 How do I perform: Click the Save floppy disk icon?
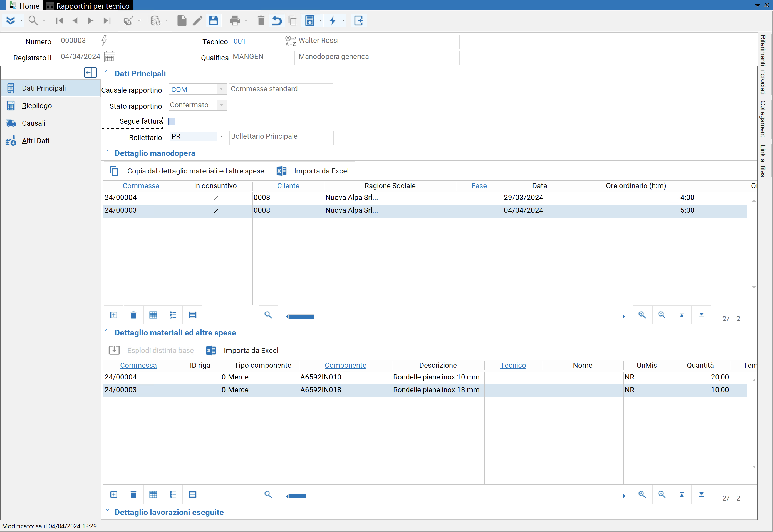[214, 21]
